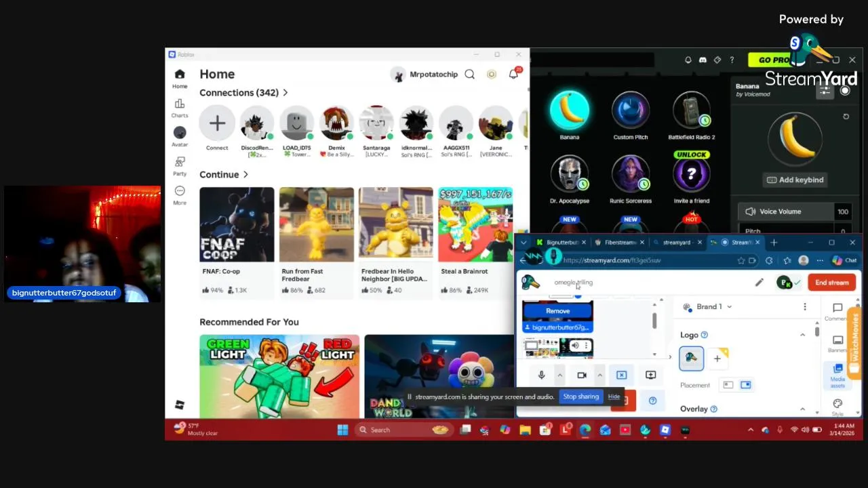
Task: Open the Robux icon in Roblox header
Action: 492,75
